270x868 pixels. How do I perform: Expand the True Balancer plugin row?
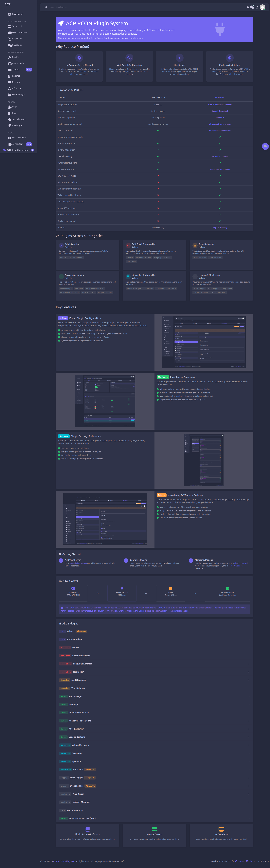[154, 688]
